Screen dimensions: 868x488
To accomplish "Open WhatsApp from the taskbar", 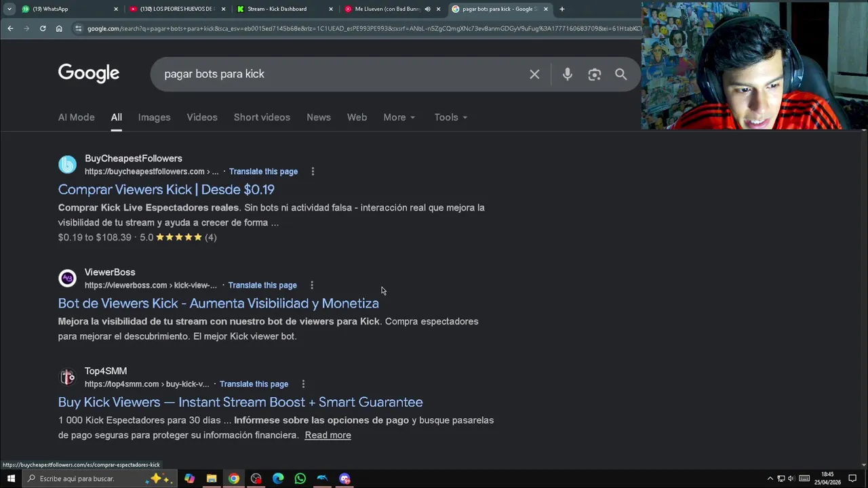I will tap(300, 479).
